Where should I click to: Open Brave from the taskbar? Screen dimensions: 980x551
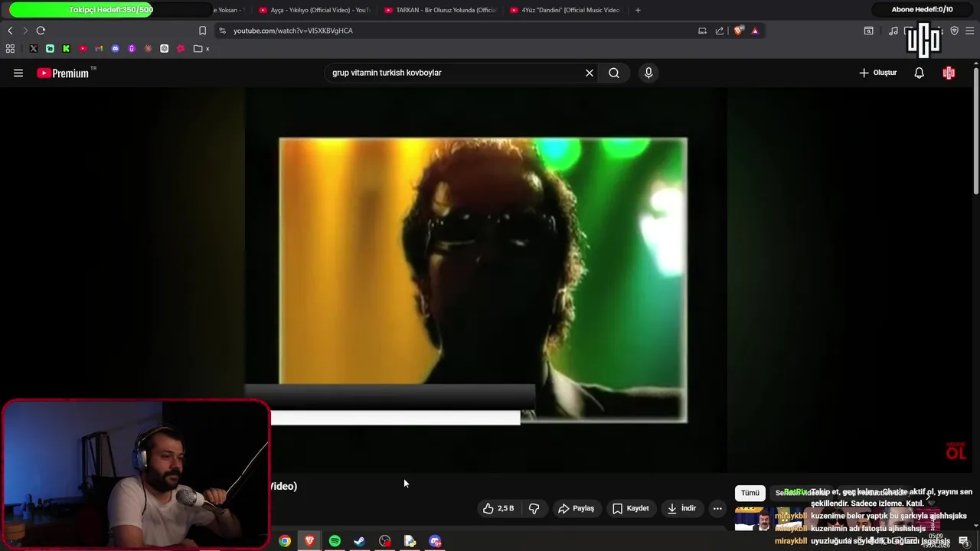(x=309, y=541)
